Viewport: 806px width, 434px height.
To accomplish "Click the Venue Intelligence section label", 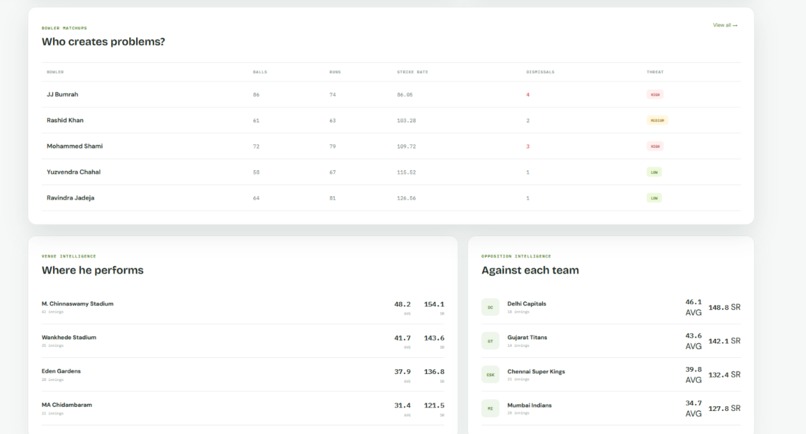I will pyautogui.click(x=69, y=256).
